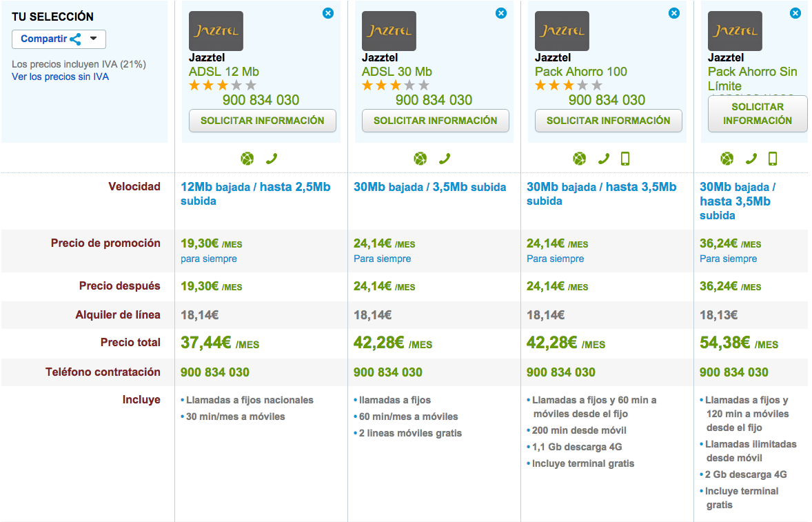Click Jazztel logo of ADSL 30 Mb
812x522 pixels.
(x=389, y=31)
